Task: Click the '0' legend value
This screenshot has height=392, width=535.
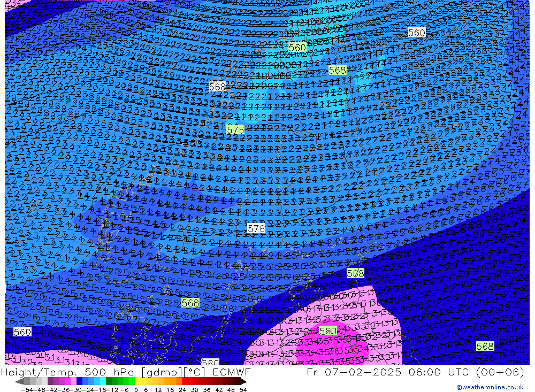Action: pos(136,390)
